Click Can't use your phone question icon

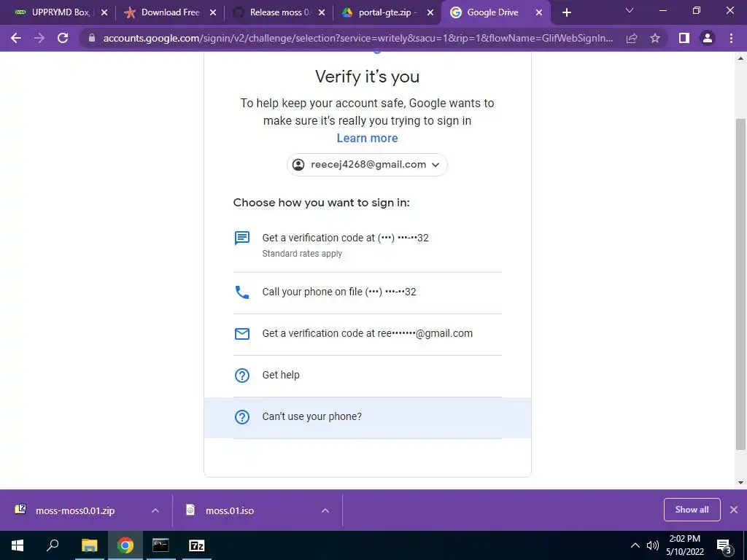click(242, 416)
